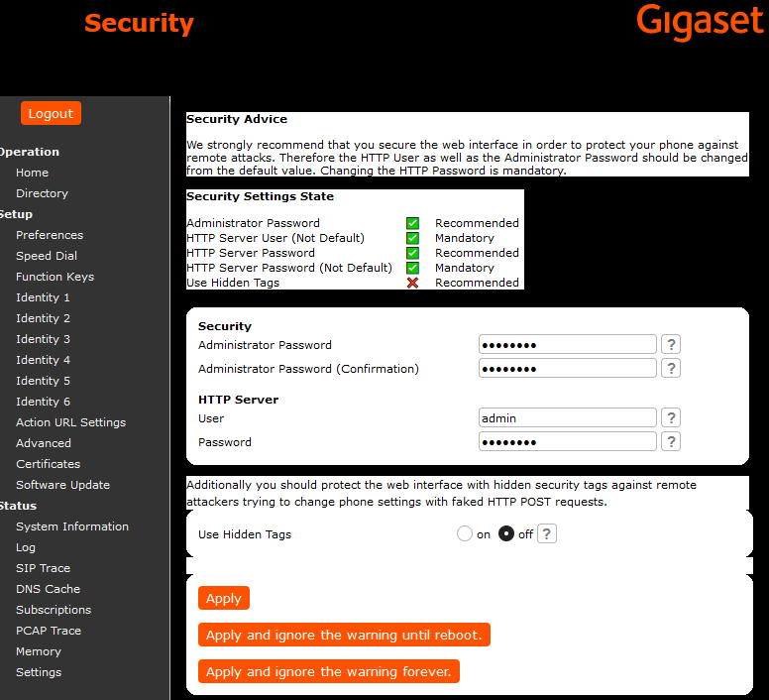Open the Directory page
Viewport: 769px width, 700px height.
point(42,193)
